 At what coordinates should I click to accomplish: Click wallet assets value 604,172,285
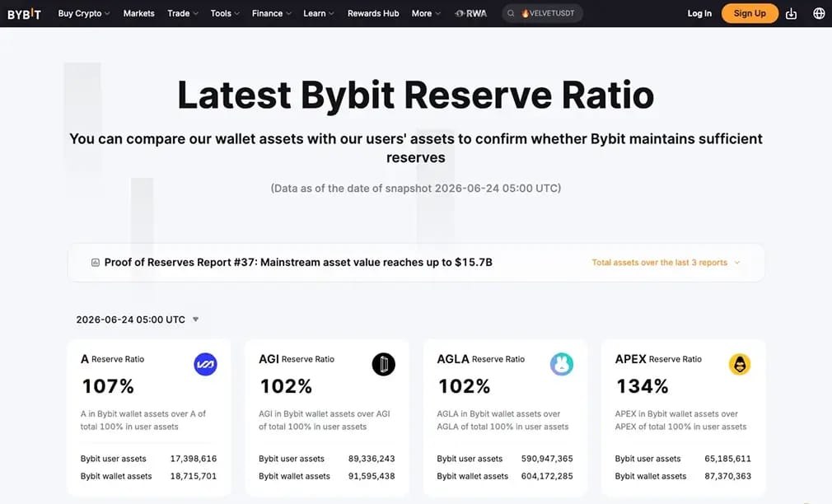click(x=547, y=477)
